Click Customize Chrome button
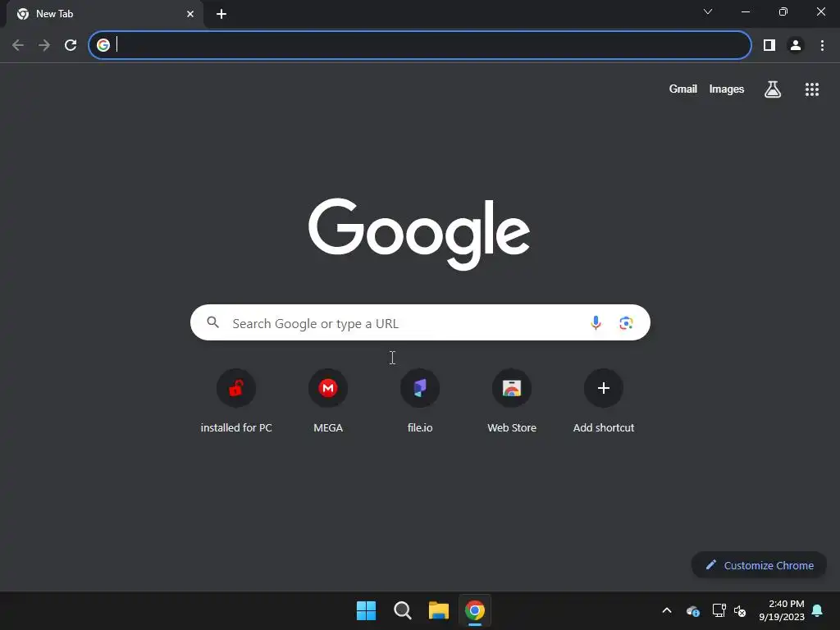Screen dimensions: 840x630 point(759,565)
